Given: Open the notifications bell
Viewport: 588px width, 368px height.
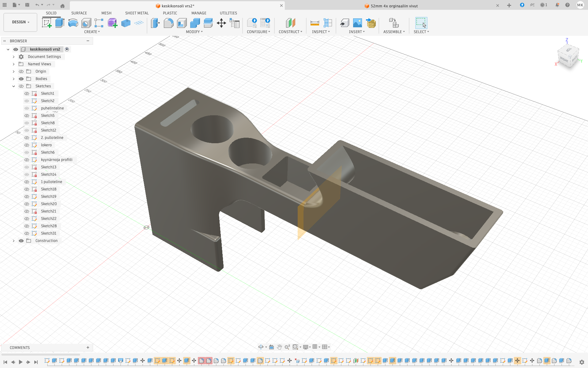Looking at the screenshot, I should [x=557, y=5].
